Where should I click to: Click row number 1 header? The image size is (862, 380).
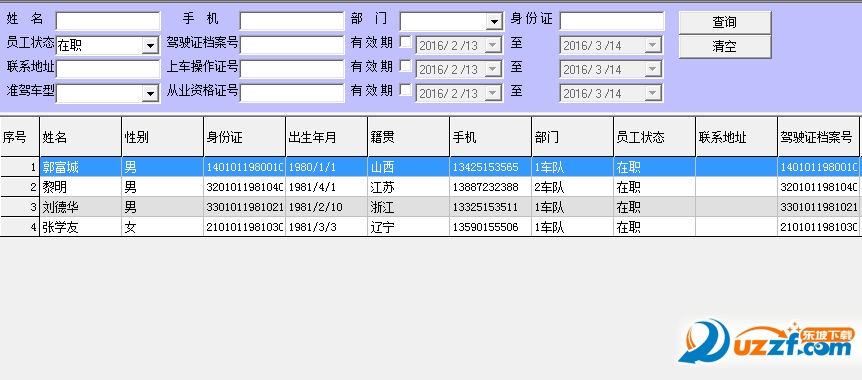[20, 167]
